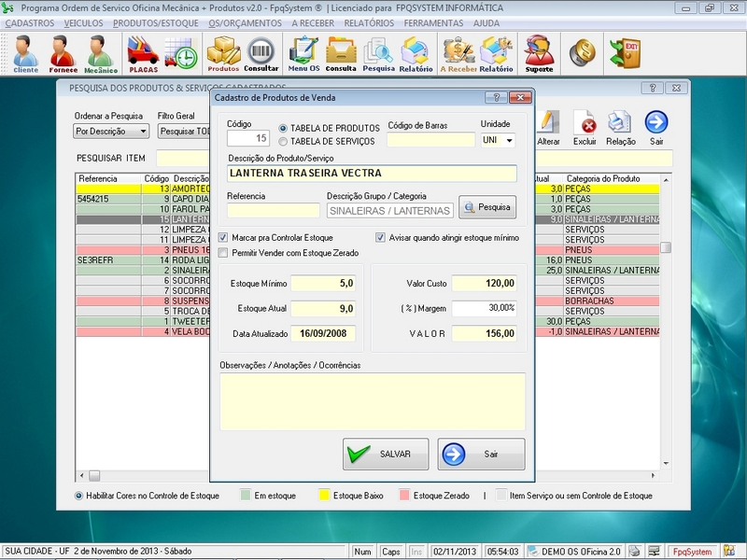Toggle Avisar quando atingir estoque mínimo checkbox
Image resolution: width=747 pixels, height=560 pixels.
coord(380,238)
